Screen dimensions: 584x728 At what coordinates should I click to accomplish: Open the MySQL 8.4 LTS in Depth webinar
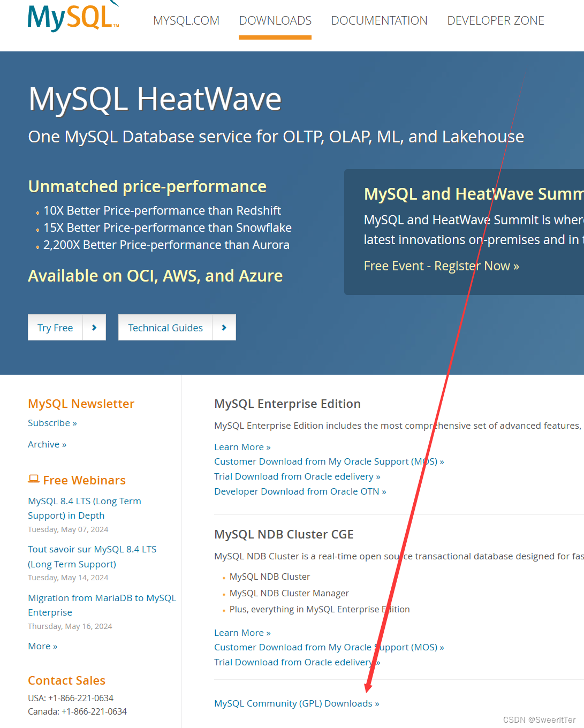[85, 508]
